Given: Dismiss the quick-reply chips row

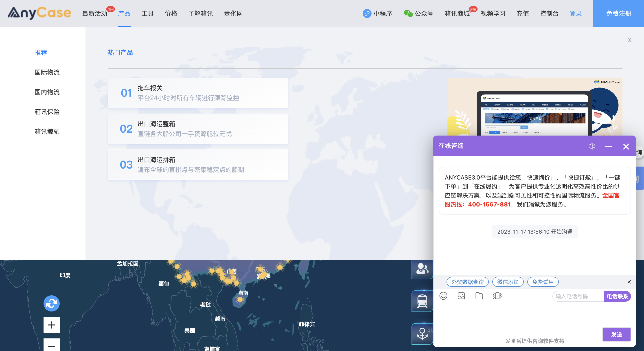Looking at the screenshot, I should (x=629, y=282).
